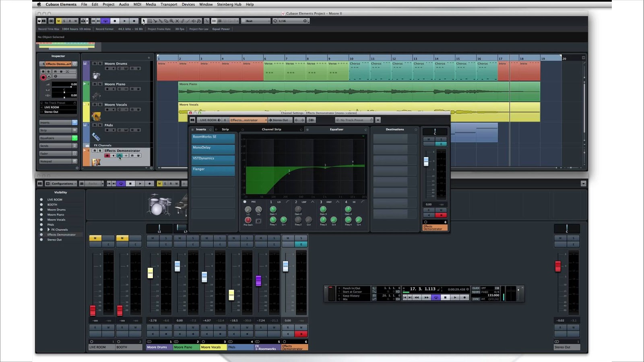Image resolution: width=644 pixels, height=362 pixels.
Task: Click the Gain 3 knob in Equalizer
Action: [x=323, y=209]
